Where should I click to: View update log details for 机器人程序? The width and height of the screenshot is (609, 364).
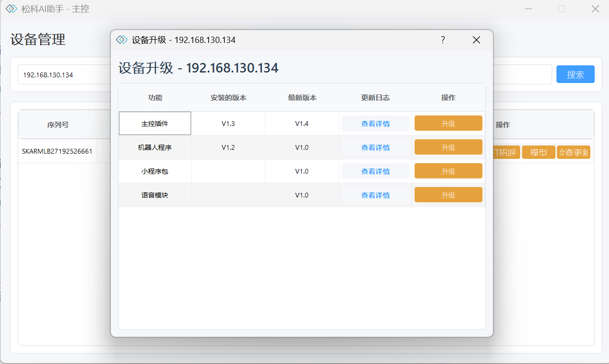tap(375, 147)
